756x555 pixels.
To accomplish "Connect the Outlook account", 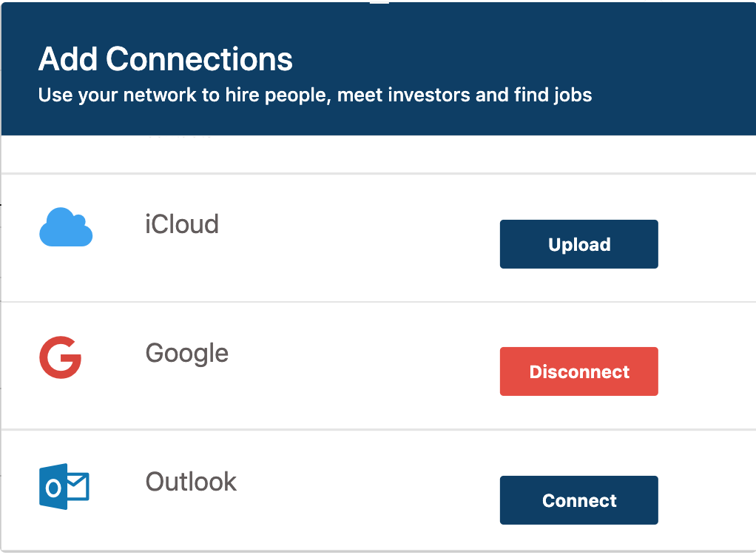I will coord(579,500).
